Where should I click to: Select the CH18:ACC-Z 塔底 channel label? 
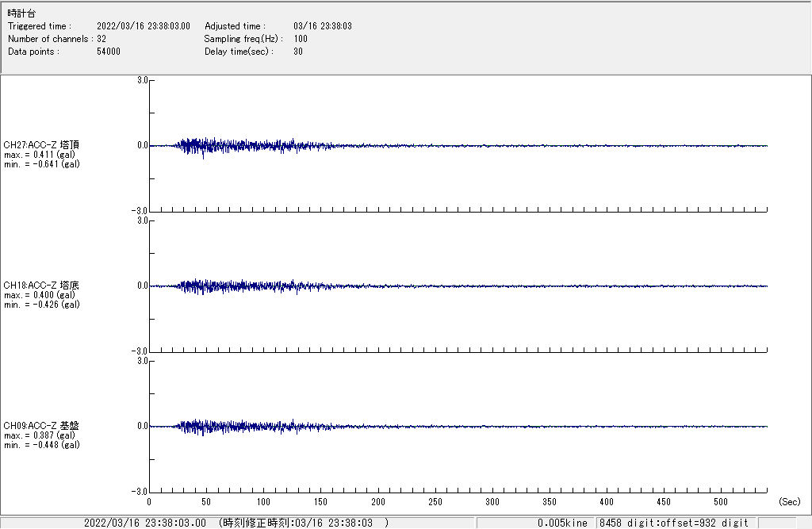pyautogui.click(x=41, y=286)
